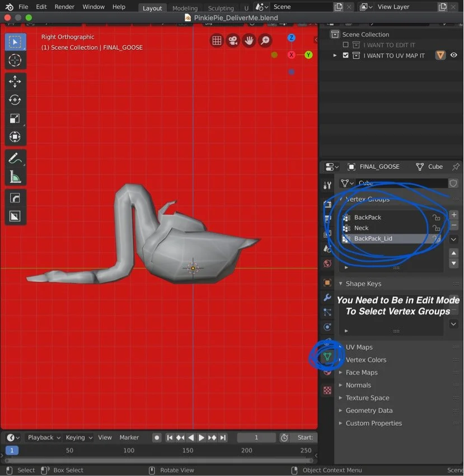Toggle camera view icon in viewport
464x476 pixels.
tap(233, 40)
